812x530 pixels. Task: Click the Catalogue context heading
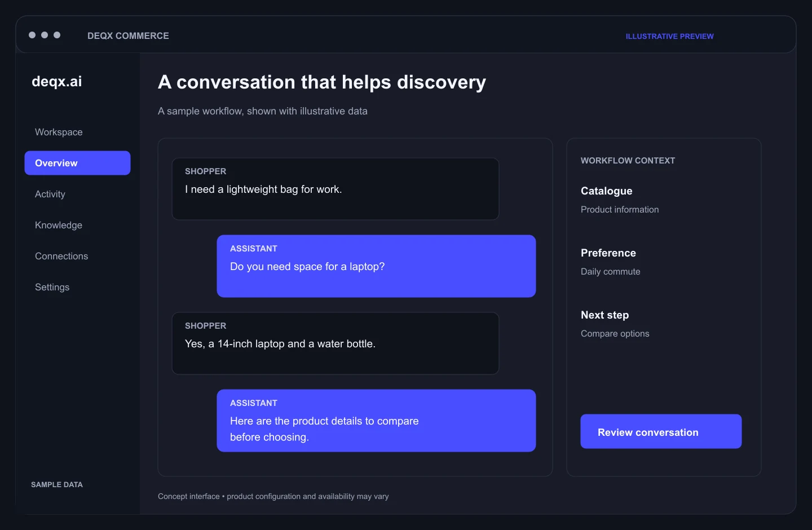click(x=607, y=191)
